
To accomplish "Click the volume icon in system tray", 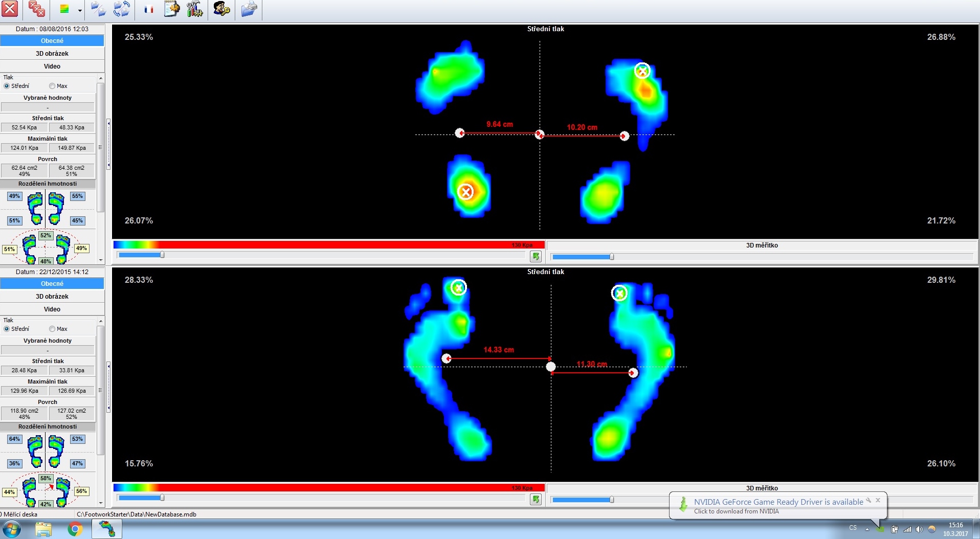I will pos(919,529).
